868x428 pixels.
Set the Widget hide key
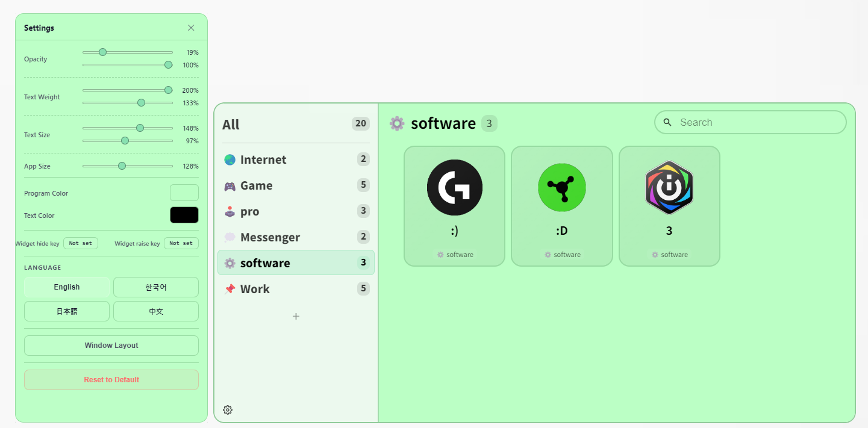[81, 243]
